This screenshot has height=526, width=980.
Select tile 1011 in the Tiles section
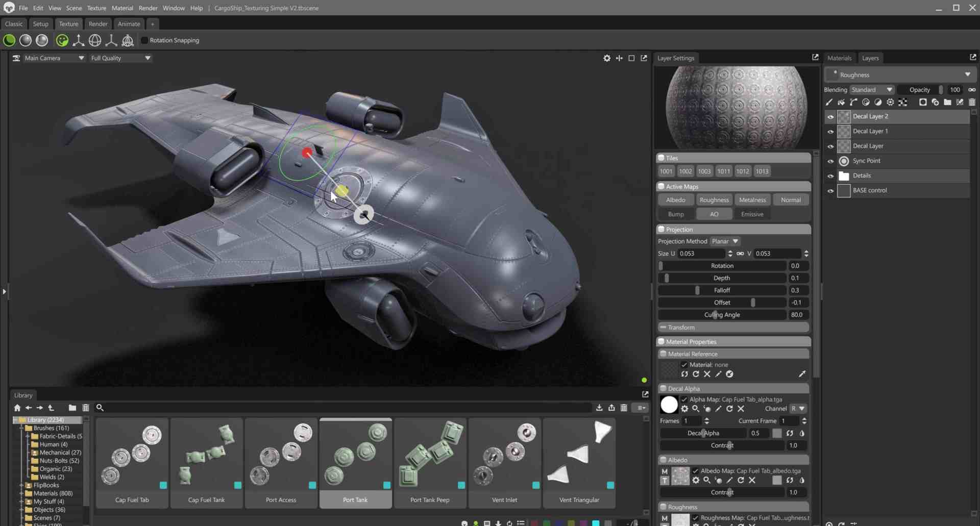click(x=723, y=171)
